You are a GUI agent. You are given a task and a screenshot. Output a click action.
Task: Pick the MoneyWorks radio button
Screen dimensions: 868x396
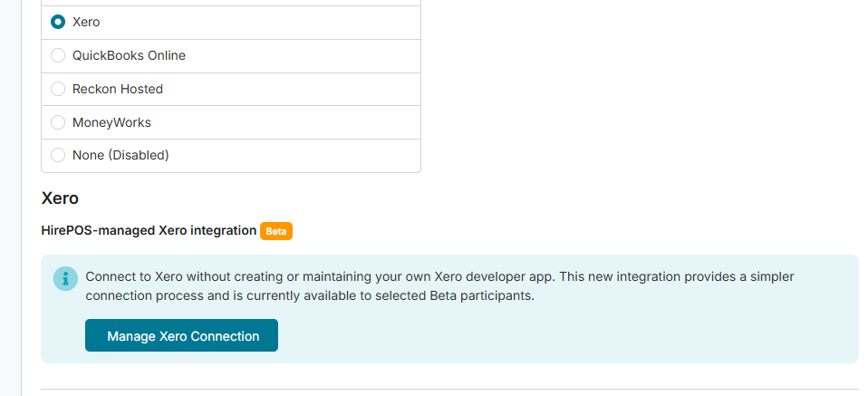click(58, 122)
